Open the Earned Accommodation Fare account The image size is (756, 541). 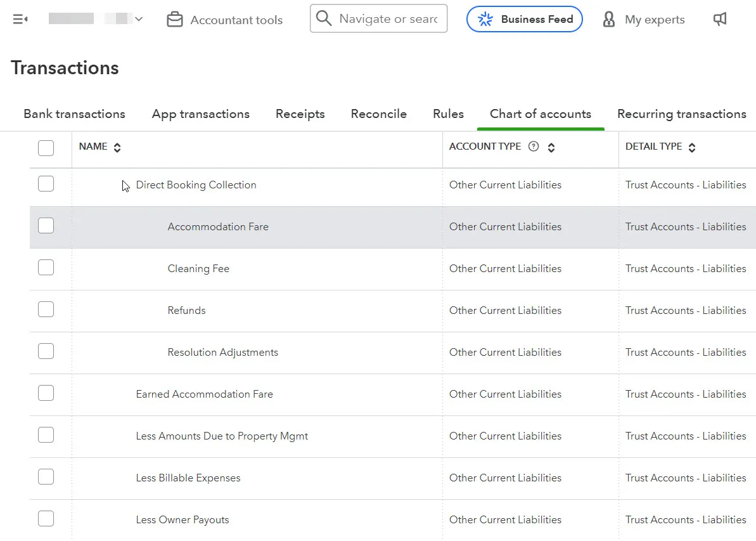click(x=204, y=394)
